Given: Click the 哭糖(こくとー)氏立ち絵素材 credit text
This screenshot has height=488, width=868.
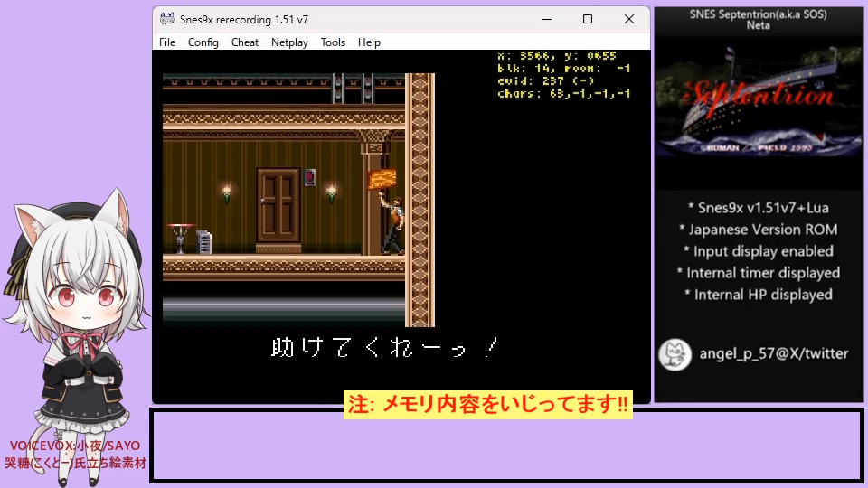Looking at the screenshot, I should [x=75, y=463].
